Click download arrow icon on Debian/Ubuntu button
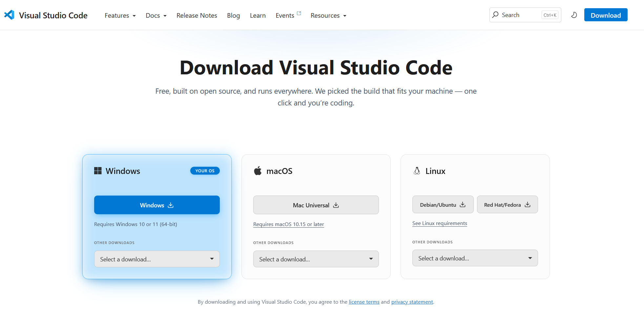Viewport: 644px width, 322px height. [463, 204]
